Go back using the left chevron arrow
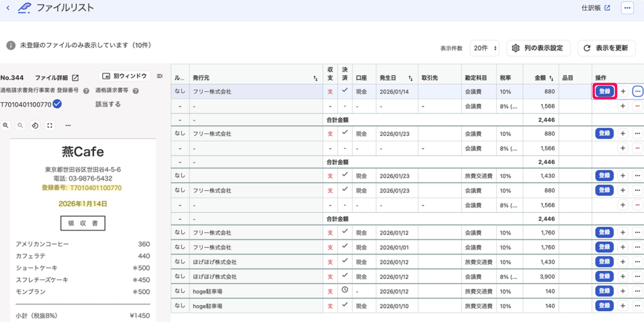Screen dimensions: 644x322 pyautogui.click(x=8, y=8)
